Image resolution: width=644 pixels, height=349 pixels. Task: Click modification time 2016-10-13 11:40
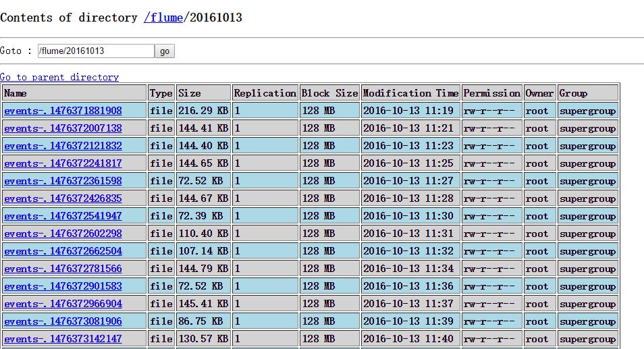click(410, 339)
